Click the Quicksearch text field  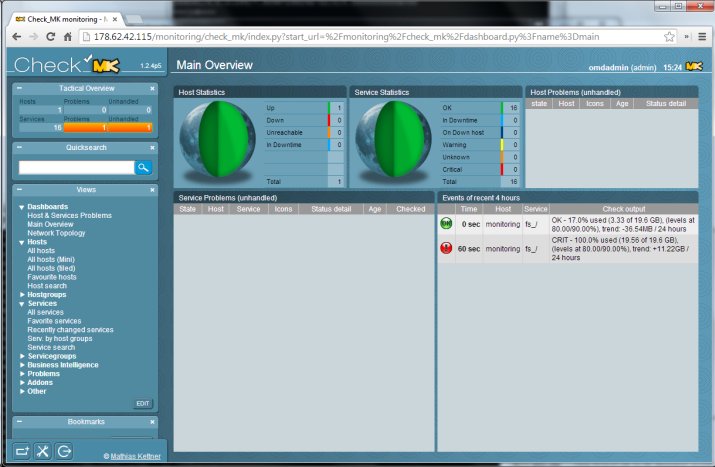pyautogui.click(x=77, y=167)
